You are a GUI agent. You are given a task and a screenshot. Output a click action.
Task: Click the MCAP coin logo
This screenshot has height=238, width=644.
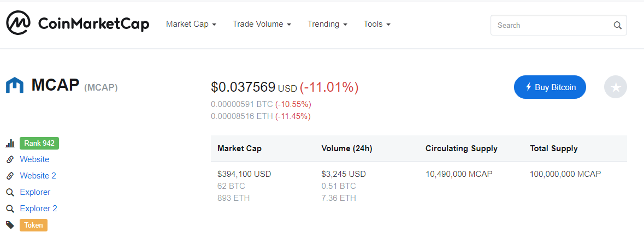click(x=14, y=86)
